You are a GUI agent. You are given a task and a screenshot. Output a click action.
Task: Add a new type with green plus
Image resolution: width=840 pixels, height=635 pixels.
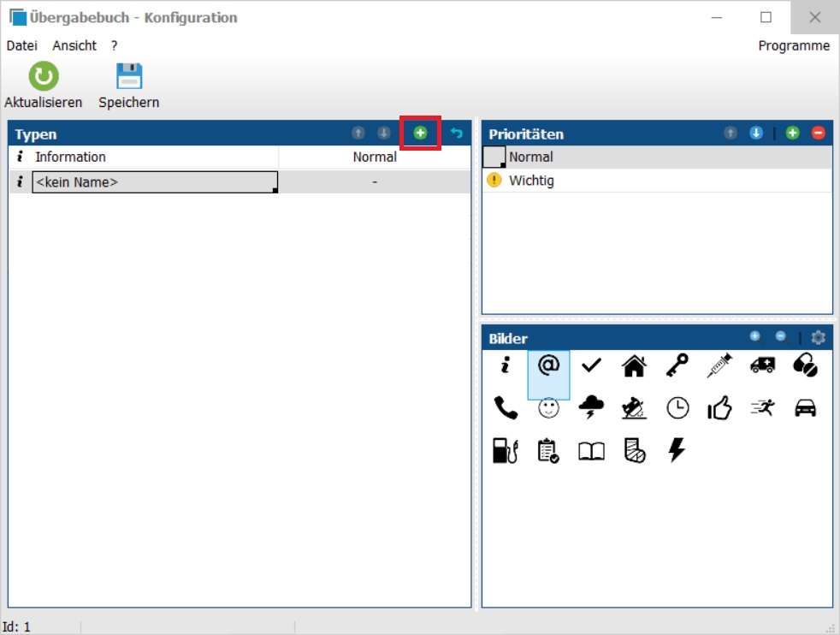point(420,134)
